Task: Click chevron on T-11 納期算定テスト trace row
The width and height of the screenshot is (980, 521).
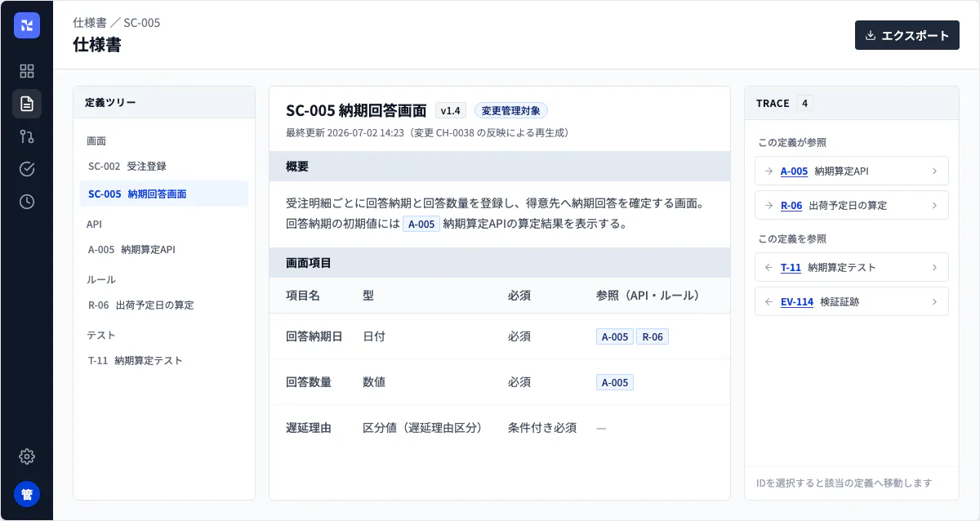Action: pyautogui.click(x=934, y=268)
